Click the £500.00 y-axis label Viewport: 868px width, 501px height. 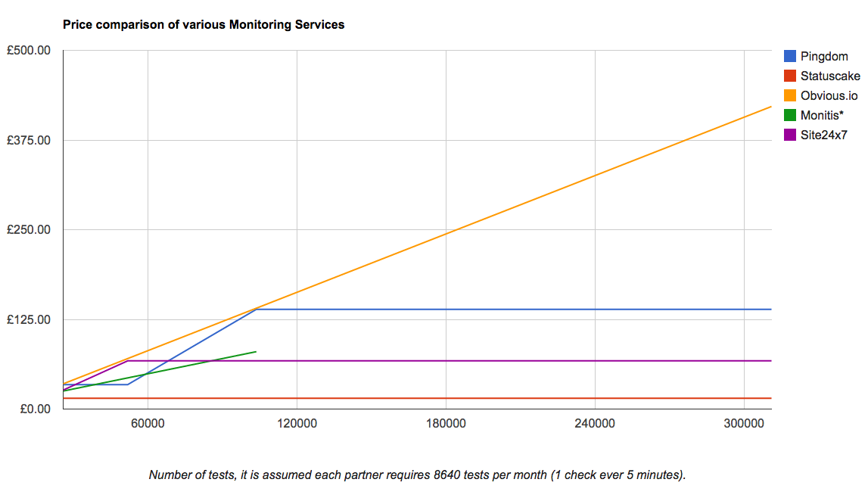(29, 51)
